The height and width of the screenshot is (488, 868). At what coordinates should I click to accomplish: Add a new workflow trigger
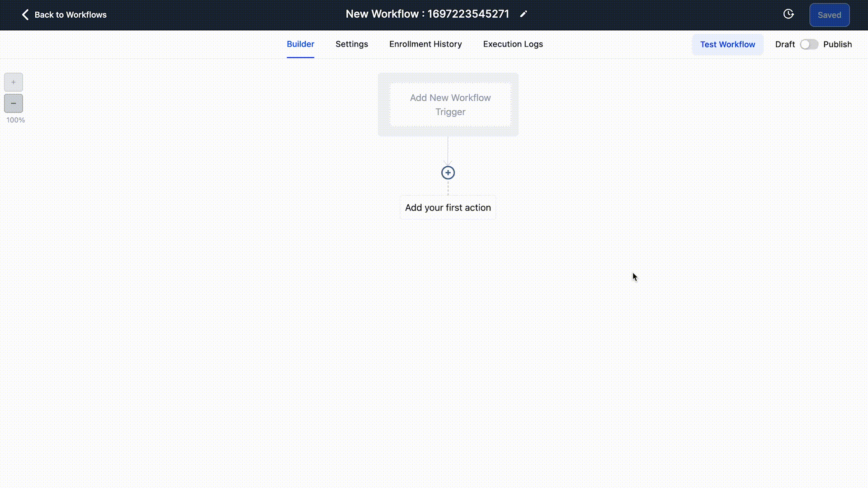coord(450,105)
